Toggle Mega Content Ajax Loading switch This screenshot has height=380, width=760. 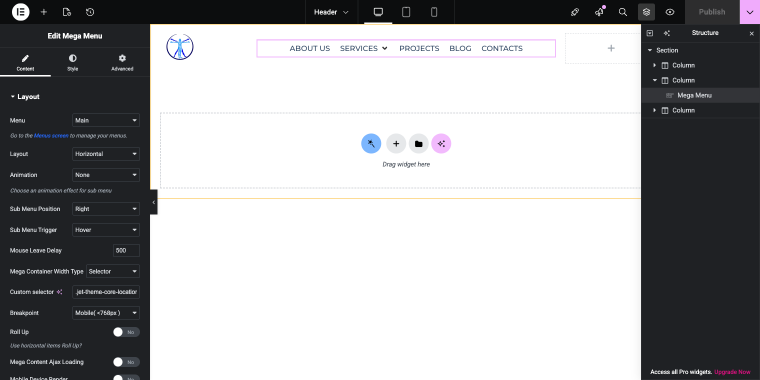[126, 362]
